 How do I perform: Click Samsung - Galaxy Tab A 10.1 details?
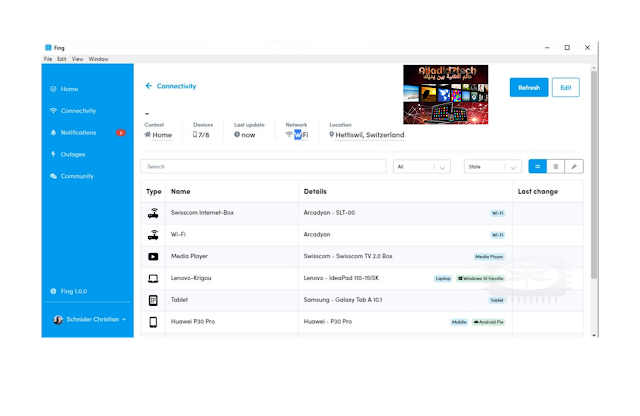[x=343, y=300]
